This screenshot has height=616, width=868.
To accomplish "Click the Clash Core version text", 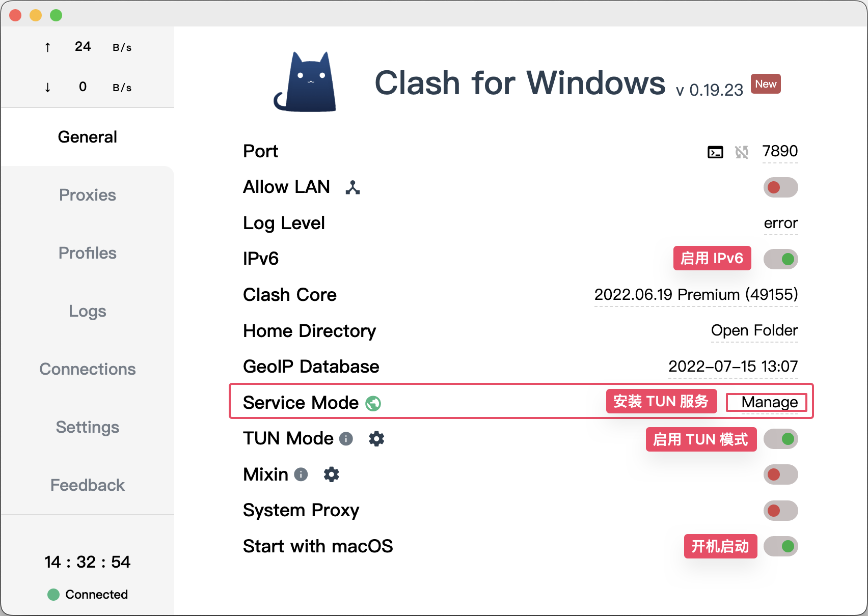I will (x=696, y=295).
